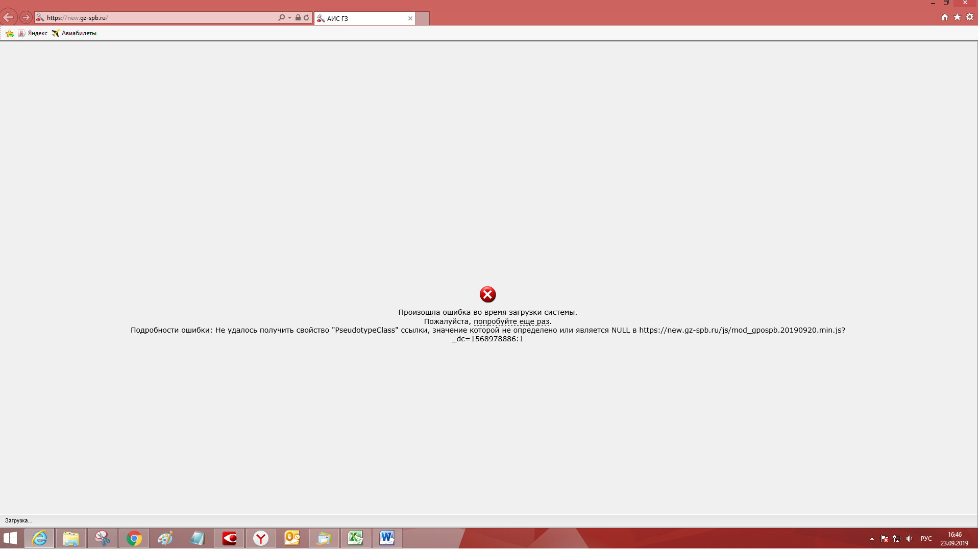Click the Refresh page icon in the address bar
This screenshot has width=980, height=551.
coord(306,17)
